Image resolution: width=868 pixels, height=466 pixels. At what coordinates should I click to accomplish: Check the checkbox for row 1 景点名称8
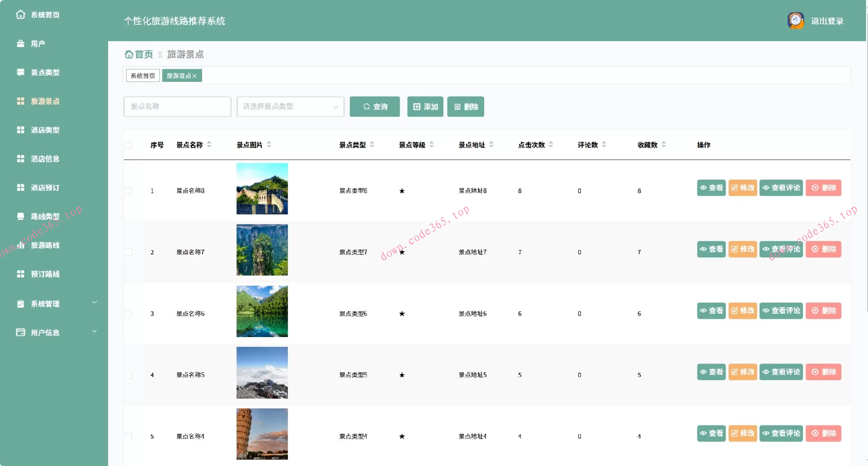click(x=128, y=191)
